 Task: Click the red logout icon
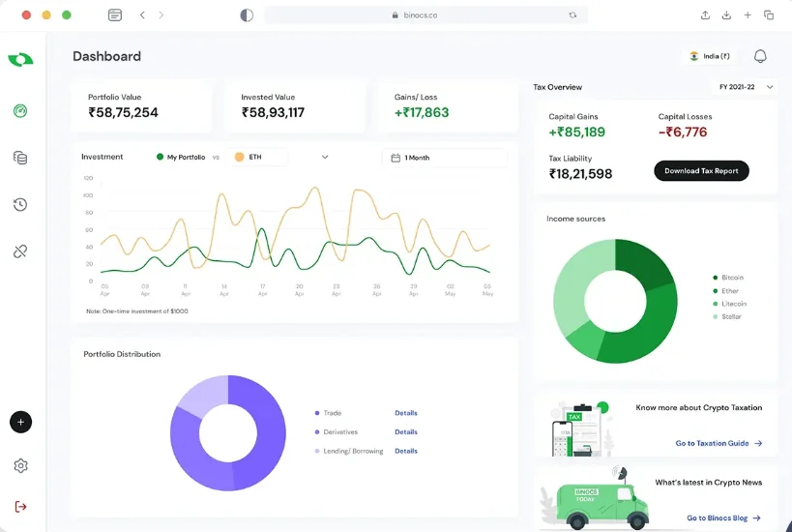(20, 507)
